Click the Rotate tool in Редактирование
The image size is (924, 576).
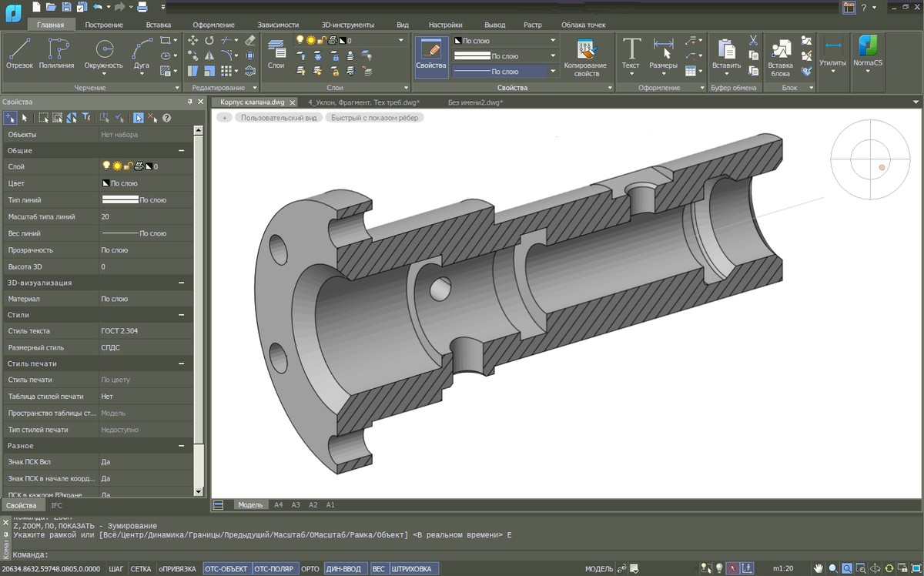(x=209, y=40)
